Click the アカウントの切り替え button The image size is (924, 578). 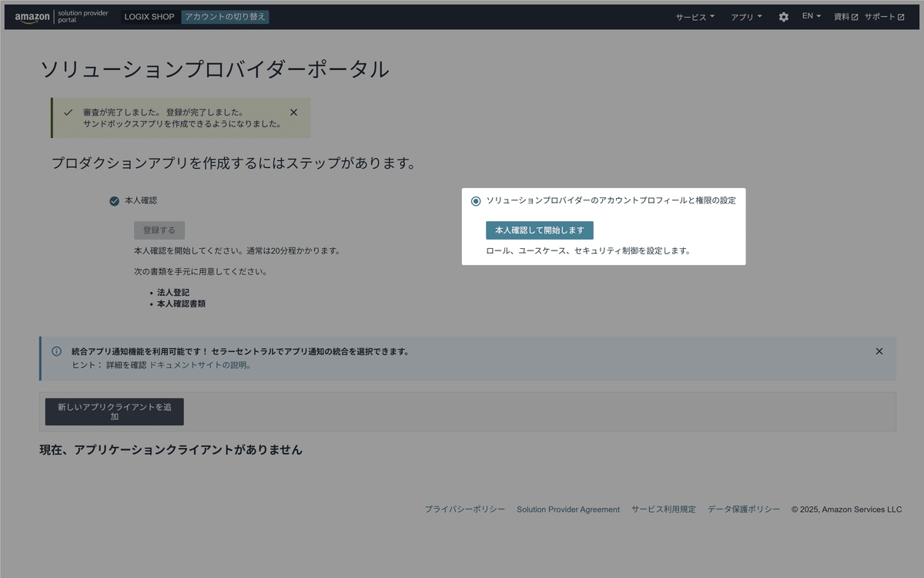pyautogui.click(x=225, y=16)
